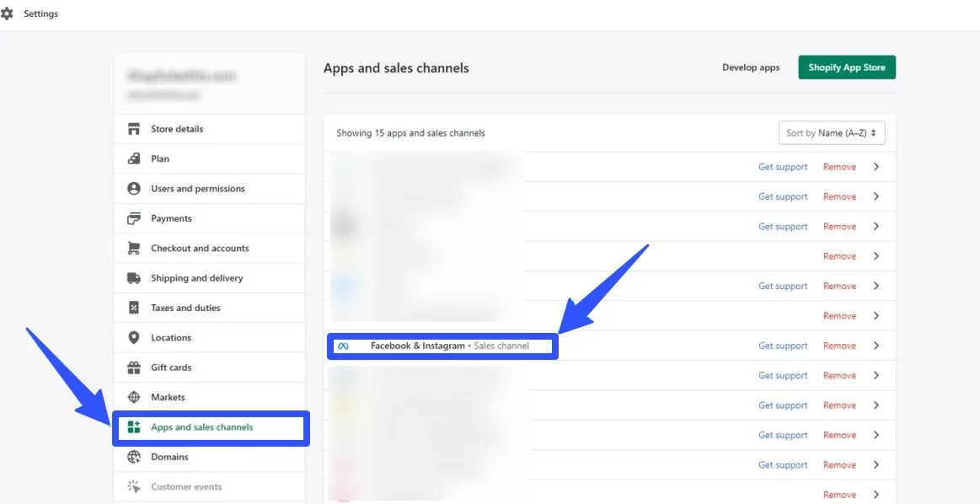Go to Taxes and duties settings
The height and width of the screenshot is (504, 980).
(185, 308)
